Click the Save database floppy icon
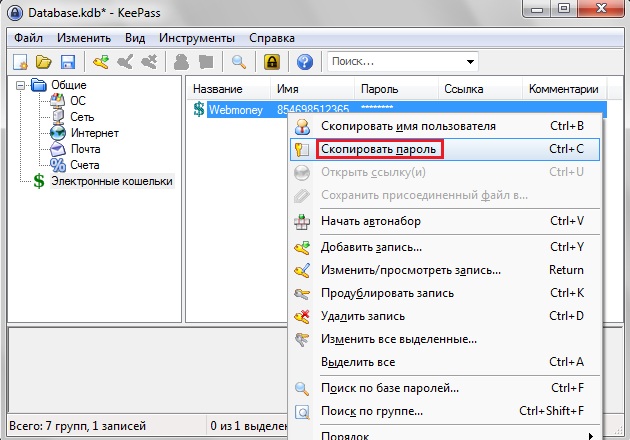 point(68,62)
